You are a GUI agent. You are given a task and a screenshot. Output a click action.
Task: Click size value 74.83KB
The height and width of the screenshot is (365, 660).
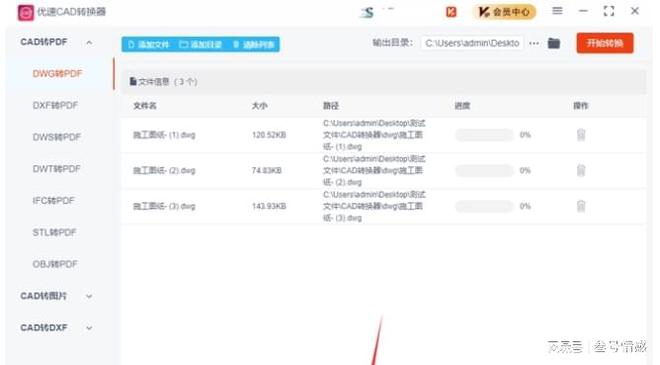267,171
